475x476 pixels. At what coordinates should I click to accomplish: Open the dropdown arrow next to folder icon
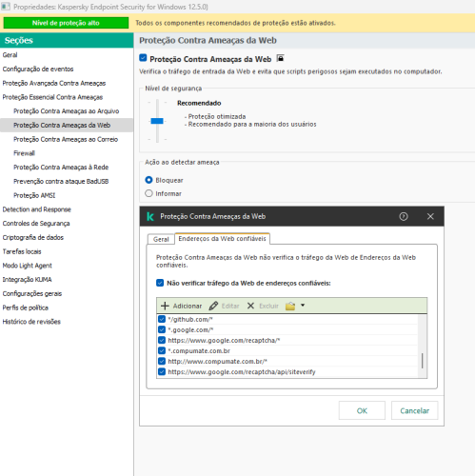(303, 306)
